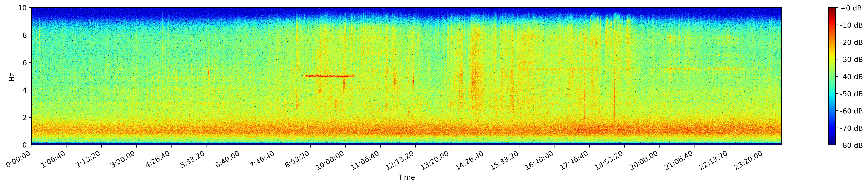The image size is (868, 186).
Task: Click the '8' frequency tick label
Action: pos(25,35)
